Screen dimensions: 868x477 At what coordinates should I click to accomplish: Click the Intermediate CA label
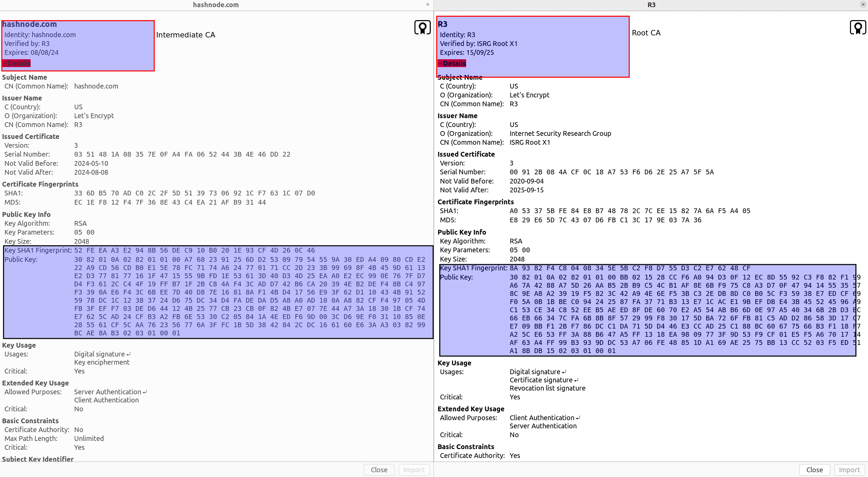click(185, 34)
